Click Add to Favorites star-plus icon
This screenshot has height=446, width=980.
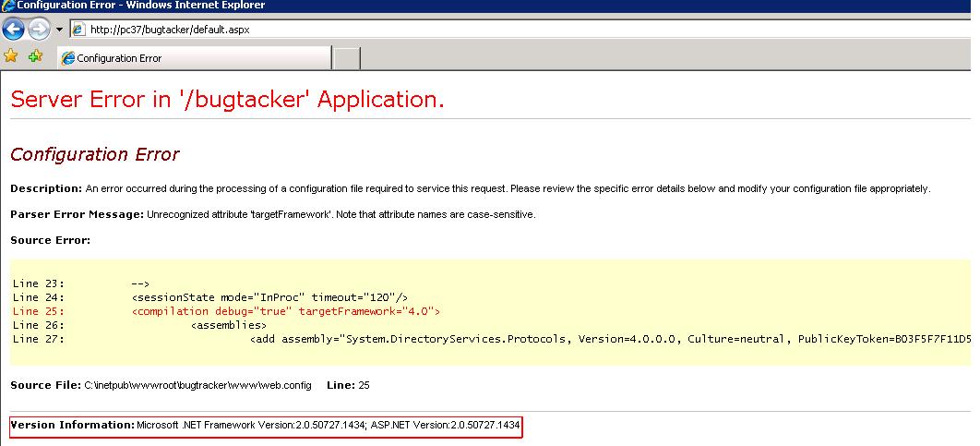click(x=36, y=55)
